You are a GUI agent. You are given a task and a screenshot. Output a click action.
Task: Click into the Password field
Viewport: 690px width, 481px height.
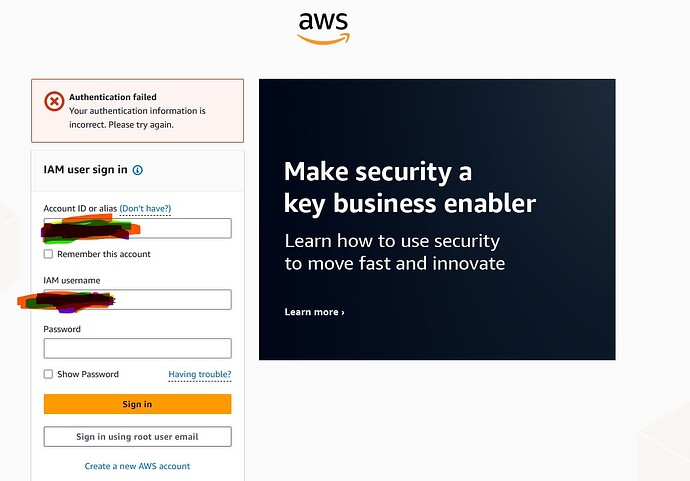point(137,348)
